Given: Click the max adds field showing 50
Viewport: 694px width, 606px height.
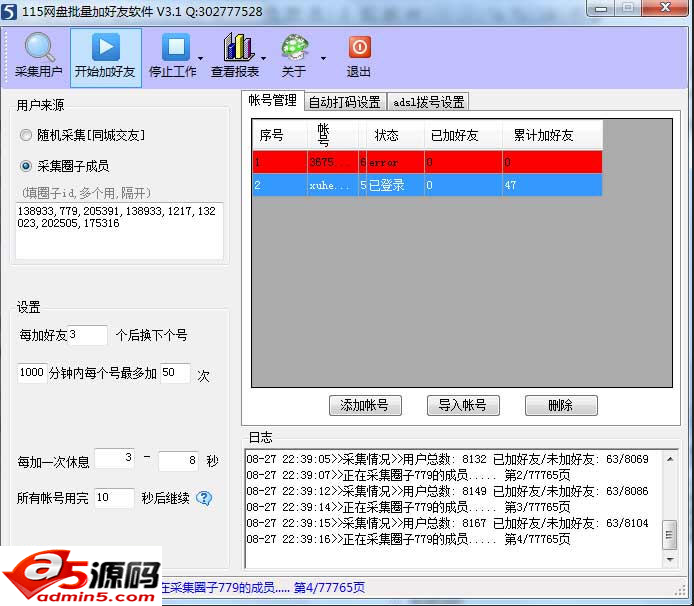Looking at the screenshot, I should tap(175, 373).
